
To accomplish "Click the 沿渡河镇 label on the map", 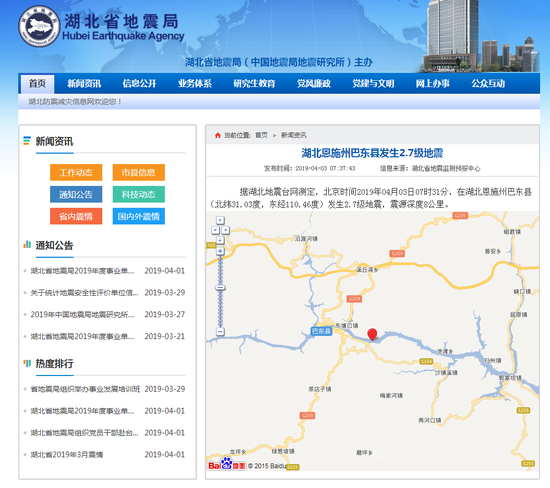I will click(x=306, y=239).
